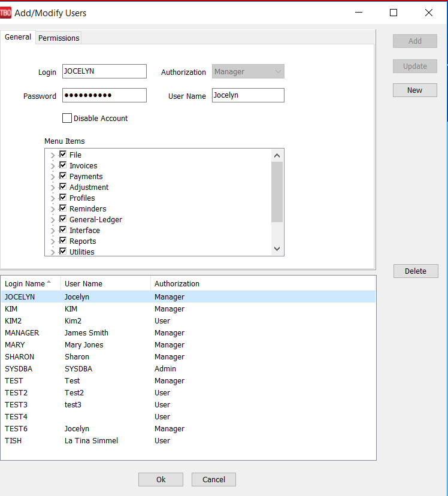Image resolution: width=448 pixels, height=496 pixels.
Task: Click the Menu Items scrollbar up arrow
Action: [277, 155]
